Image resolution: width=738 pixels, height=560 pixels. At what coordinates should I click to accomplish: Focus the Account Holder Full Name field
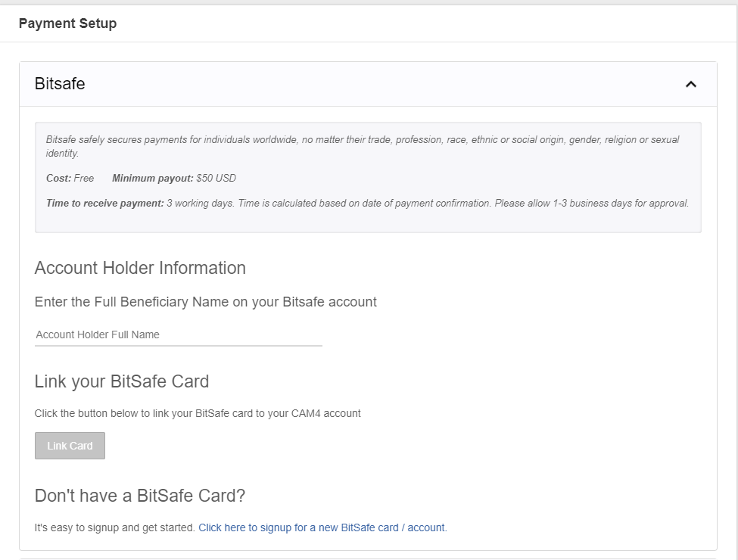[x=178, y=334]
